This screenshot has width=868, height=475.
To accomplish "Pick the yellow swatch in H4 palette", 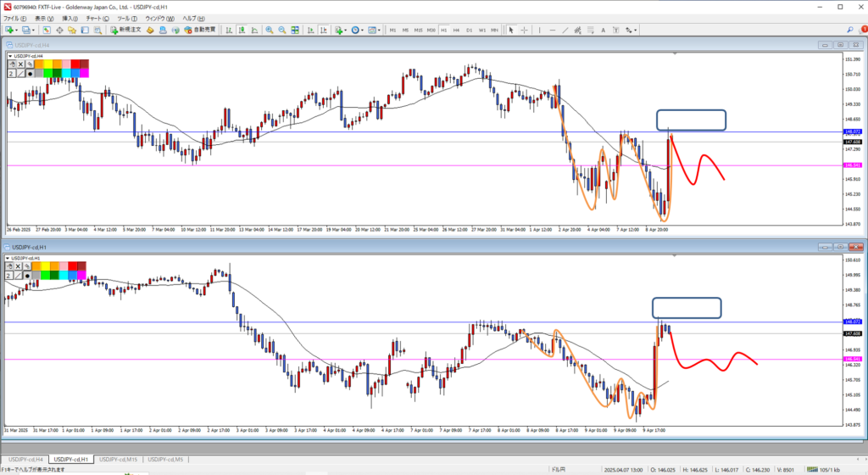I will coord(47,64).
